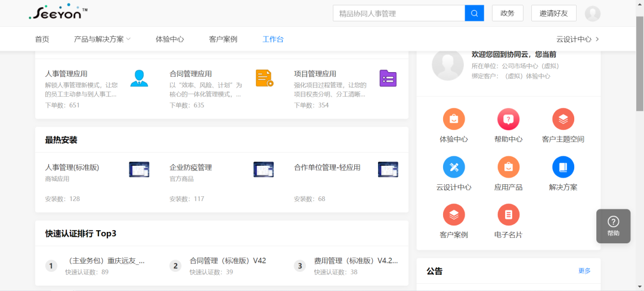Open 合同管理(标准版)V42 entry
Image resolution: width=644 pixels, height=291 pixels.
[x=228, y=261]
